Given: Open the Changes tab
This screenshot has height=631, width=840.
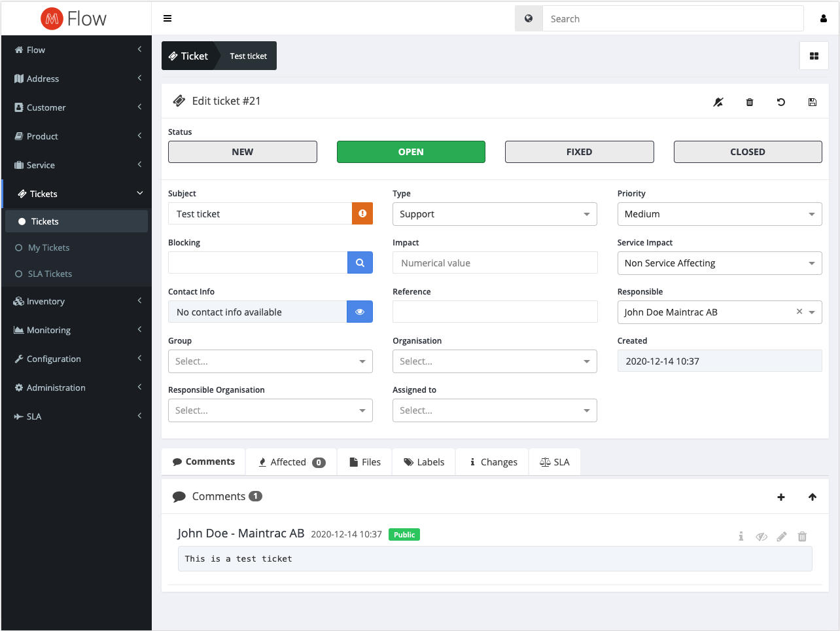Looking at the screenshot, I should click(493, 462).
